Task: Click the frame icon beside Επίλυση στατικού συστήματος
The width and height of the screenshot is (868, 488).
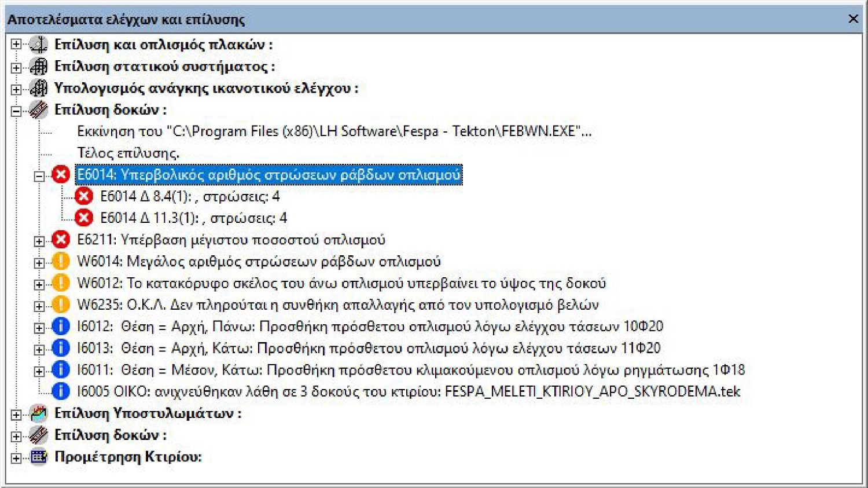Action: [x=38, y=67]
